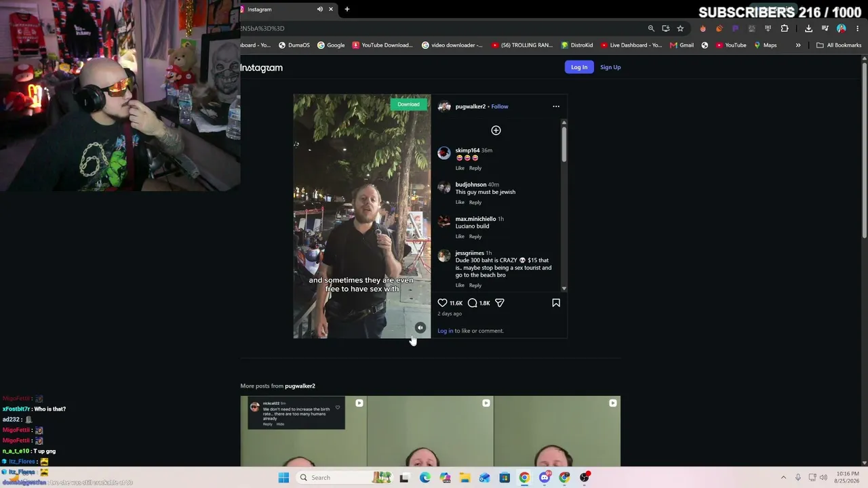Open the Chrome profile avatar
This screenshot has width=868, height=488.
[841, 28]
